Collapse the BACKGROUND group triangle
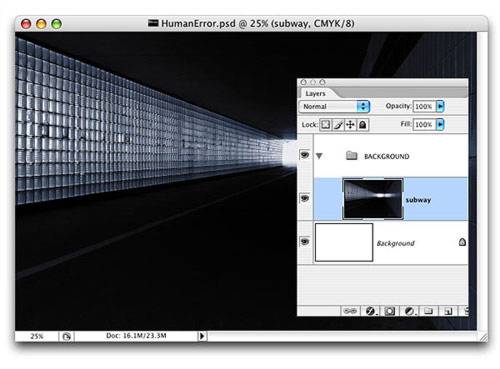This screenshot has width=500, height=369. point(319,156)
